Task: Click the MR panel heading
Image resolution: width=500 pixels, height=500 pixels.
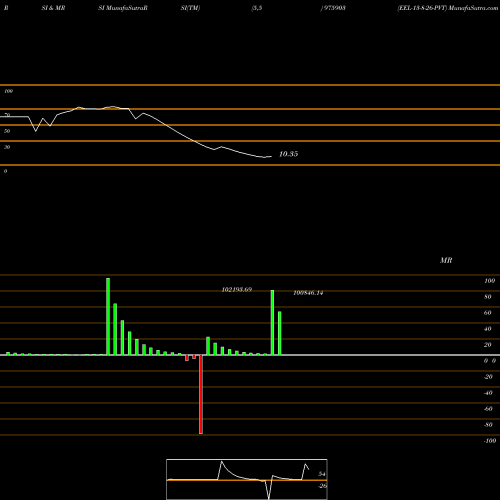Action: tap(446, 260)
